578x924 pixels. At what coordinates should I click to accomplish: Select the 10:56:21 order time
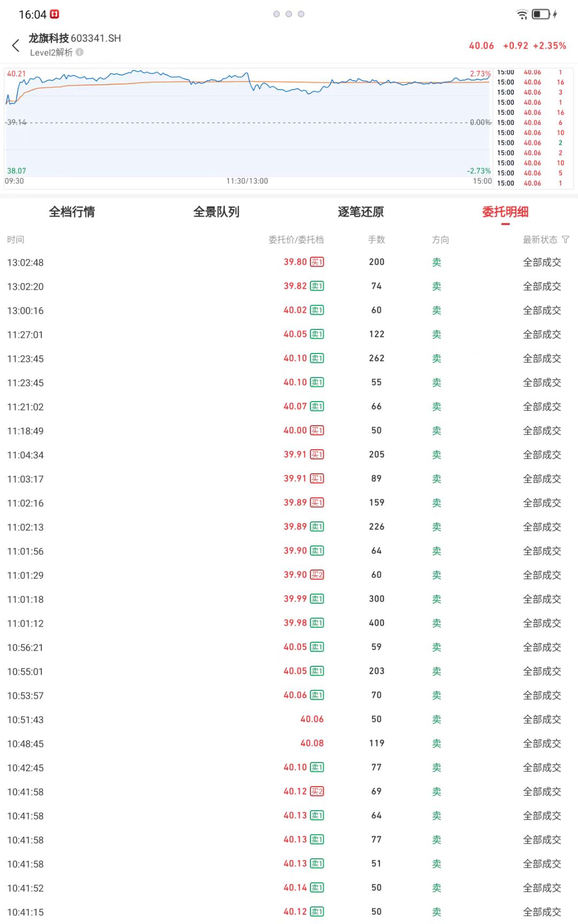(x=26, y=648)
